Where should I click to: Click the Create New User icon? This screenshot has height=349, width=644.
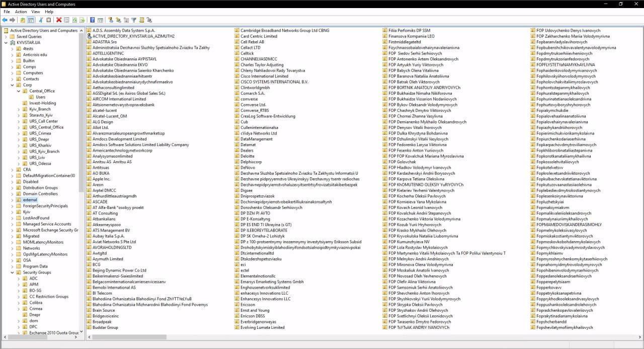(110, 20)
